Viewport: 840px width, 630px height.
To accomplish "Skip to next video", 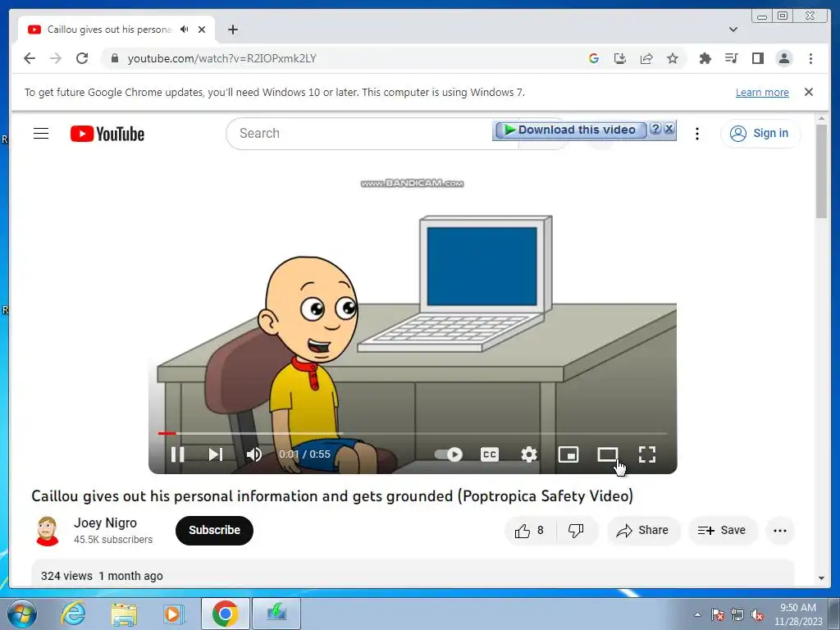I will (216, 454).
